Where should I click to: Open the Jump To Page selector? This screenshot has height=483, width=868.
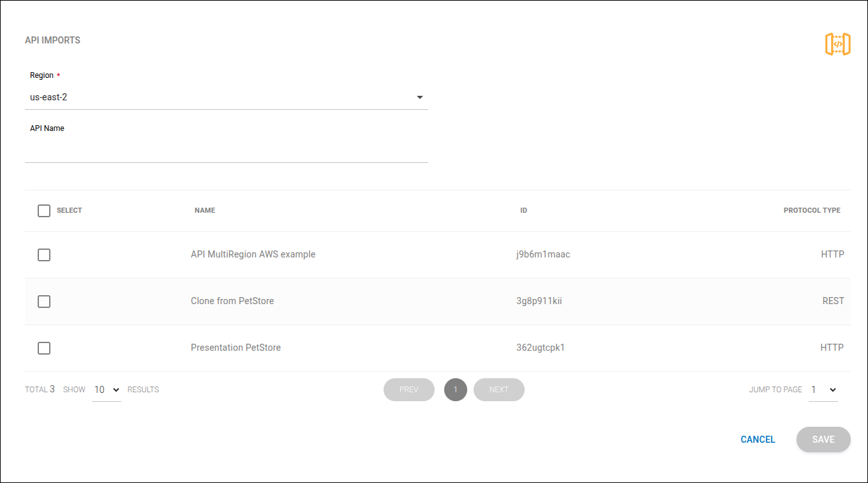pos(823,389)
